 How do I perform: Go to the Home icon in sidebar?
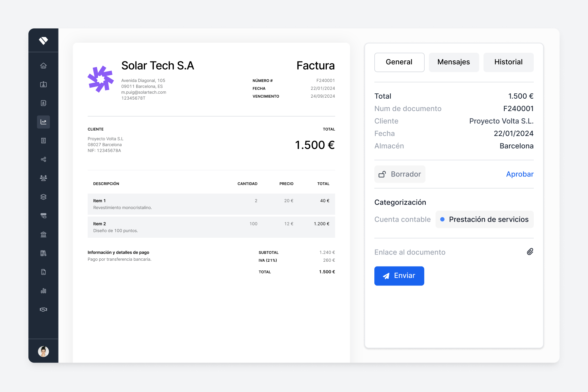[x=43, y=66]
